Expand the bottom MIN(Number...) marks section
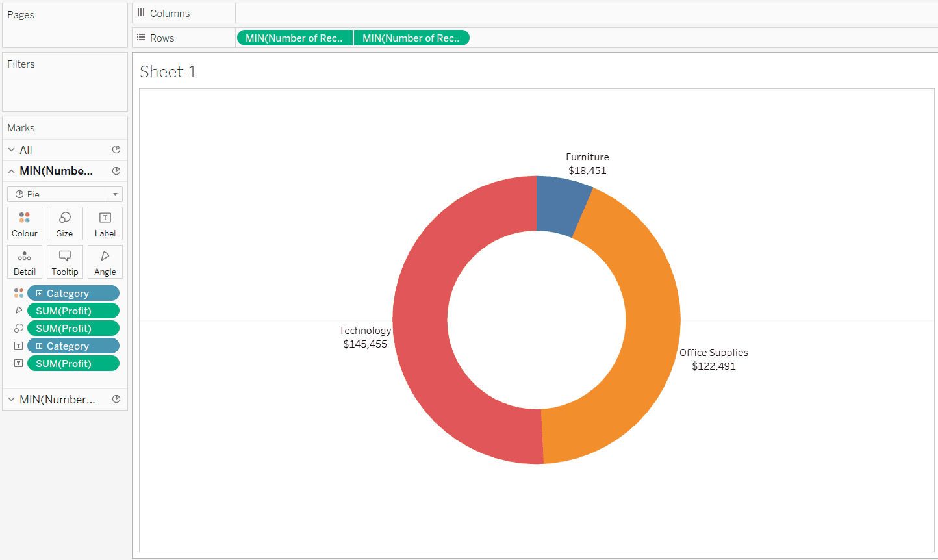 (11, 400)
